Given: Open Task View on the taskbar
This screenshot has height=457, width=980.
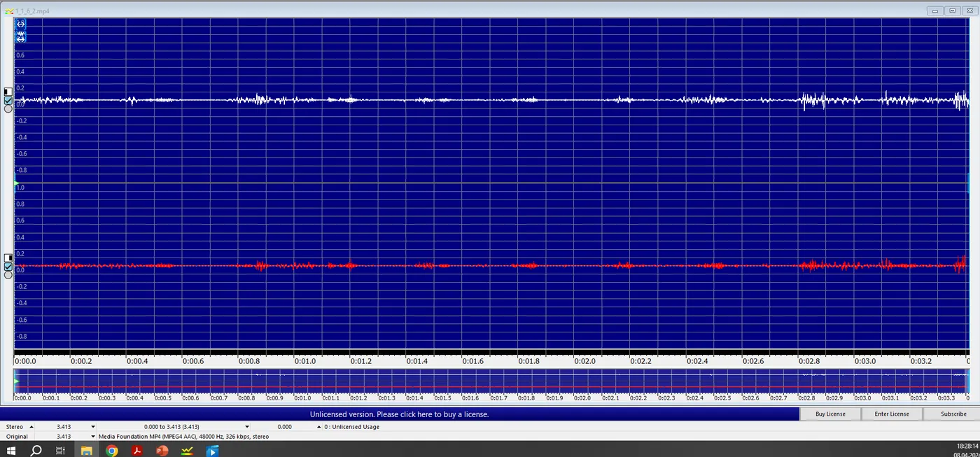Looking at the screenshot, I should [61, 451].
